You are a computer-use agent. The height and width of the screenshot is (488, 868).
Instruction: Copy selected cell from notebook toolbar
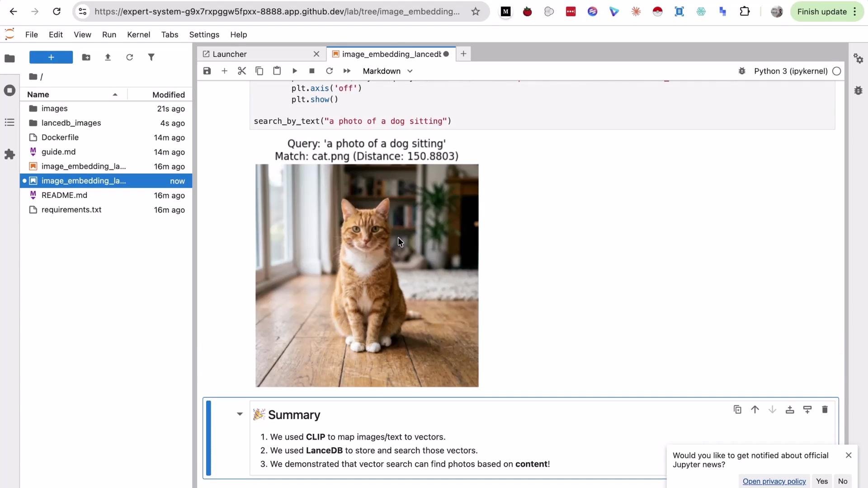click(259, 71)
